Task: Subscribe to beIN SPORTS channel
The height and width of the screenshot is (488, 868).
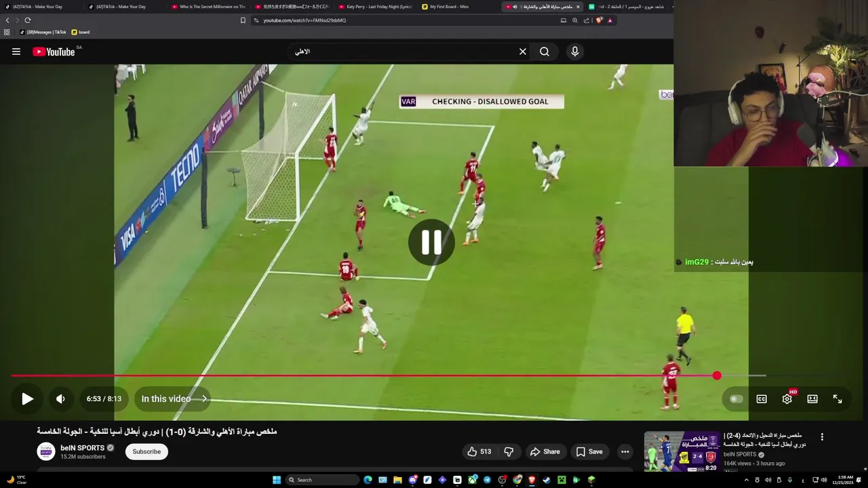Action: 146,451
